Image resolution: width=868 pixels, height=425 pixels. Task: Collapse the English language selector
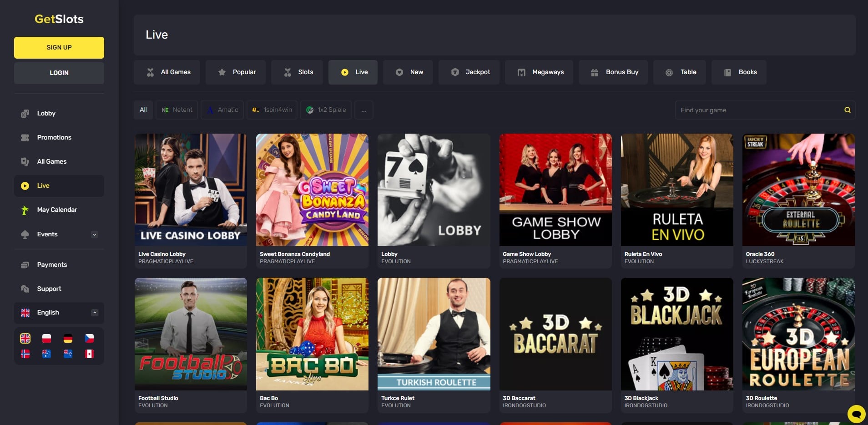tap(95, 313)
